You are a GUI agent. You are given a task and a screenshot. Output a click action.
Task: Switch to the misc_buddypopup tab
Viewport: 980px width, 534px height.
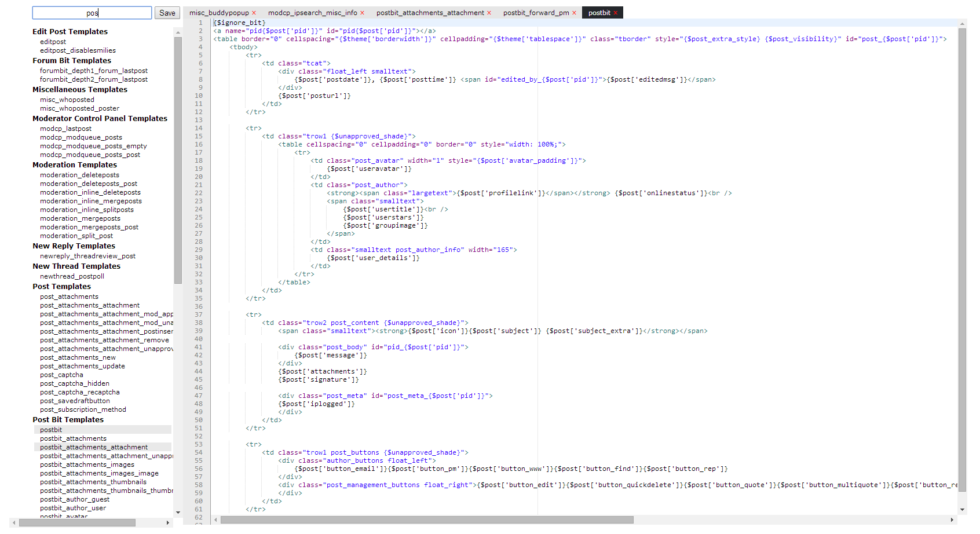[x=218, y=13]
